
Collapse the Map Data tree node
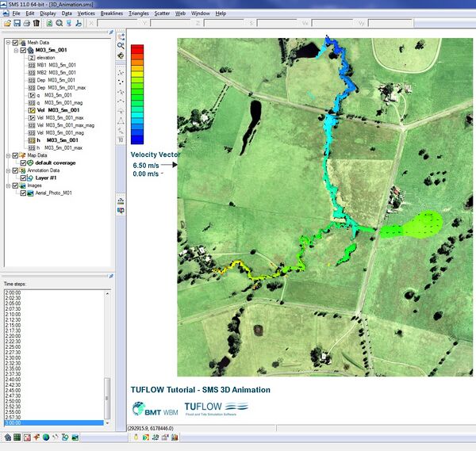coord(6,155)
